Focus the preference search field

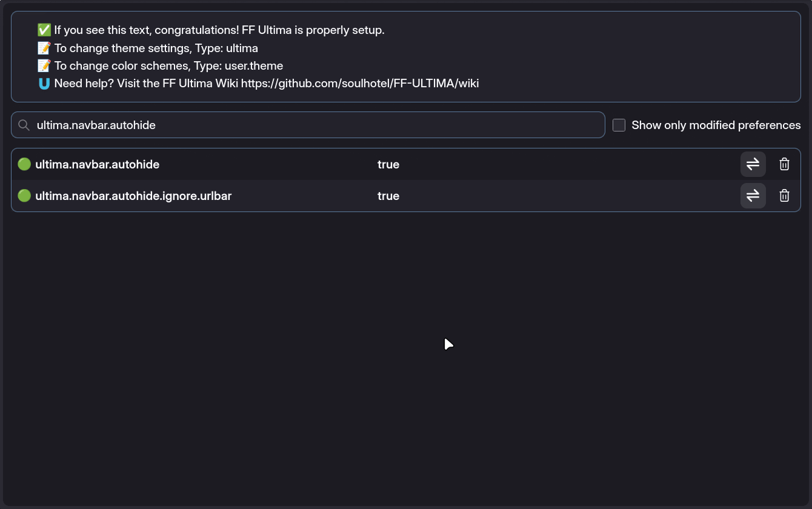pos(315,125)
